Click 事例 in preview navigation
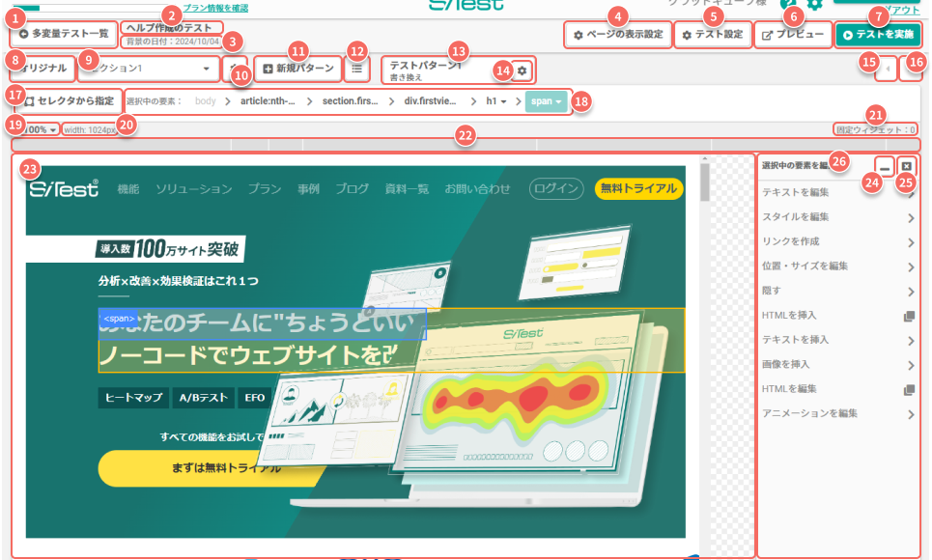The image size is (932, 560). click(308, 189)
